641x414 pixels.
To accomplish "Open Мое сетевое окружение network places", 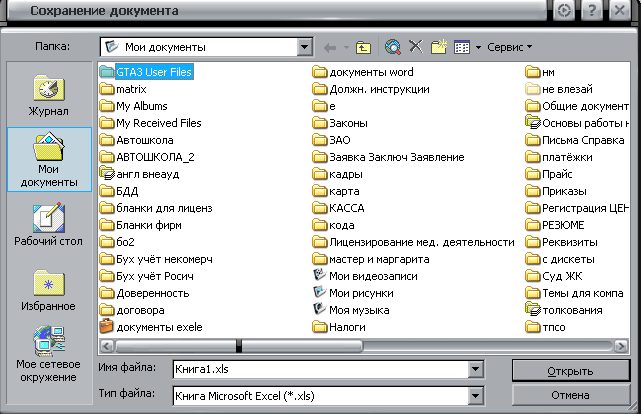I will pyautogui.click(x=49, y=354).
